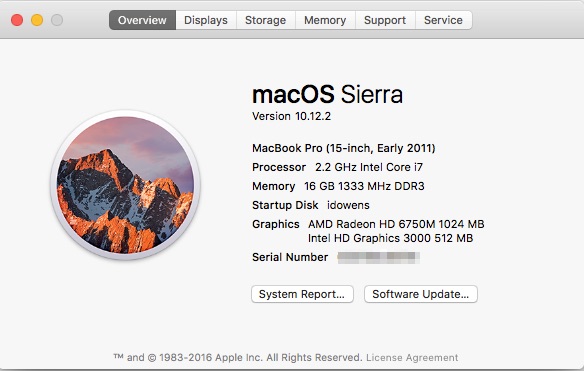Open the License Agreement link
Image resolution: width=584 pixels, height=371 pixels.
[x=412, y=358]
